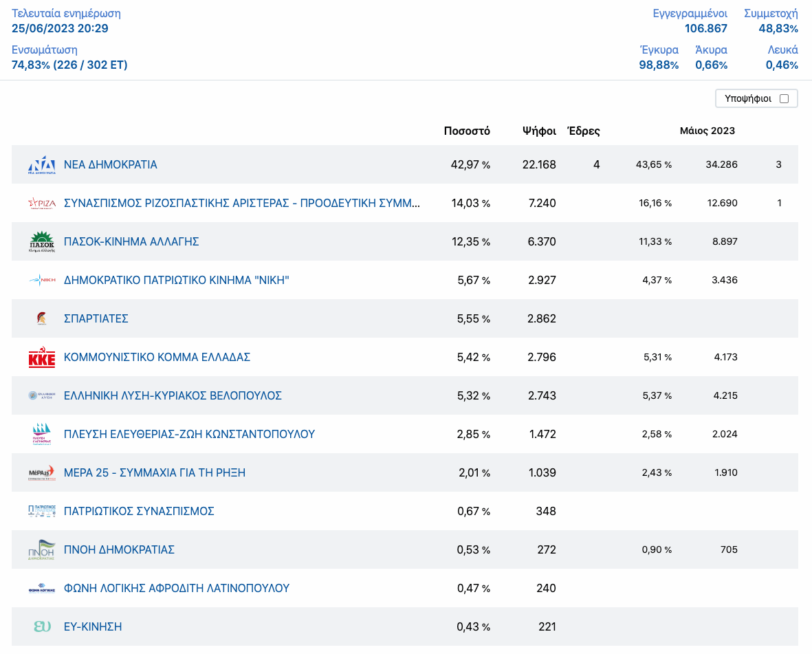Viewport: 812px width, 654px height.
Task: Click the May 2023 votes 34.286
Action: point(721,164)
